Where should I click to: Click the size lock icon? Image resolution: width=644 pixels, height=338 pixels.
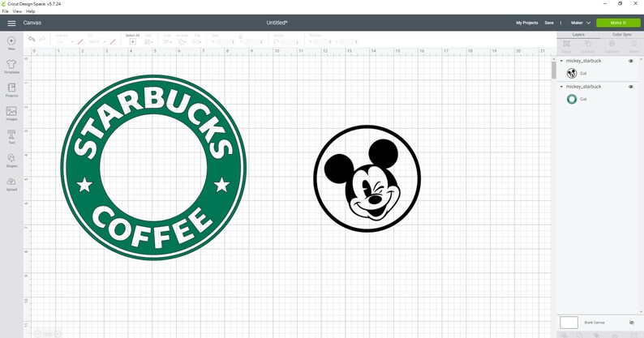coord(241,37)
